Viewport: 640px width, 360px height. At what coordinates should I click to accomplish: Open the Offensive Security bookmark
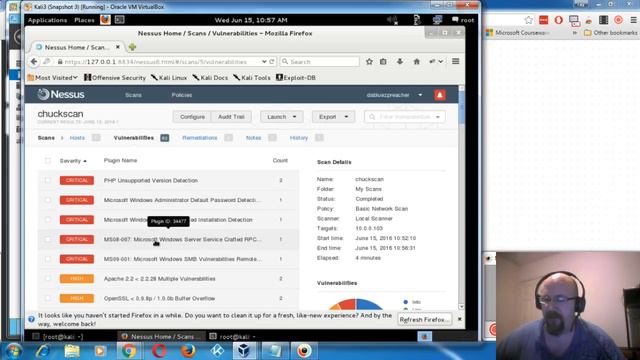[115, 78]
